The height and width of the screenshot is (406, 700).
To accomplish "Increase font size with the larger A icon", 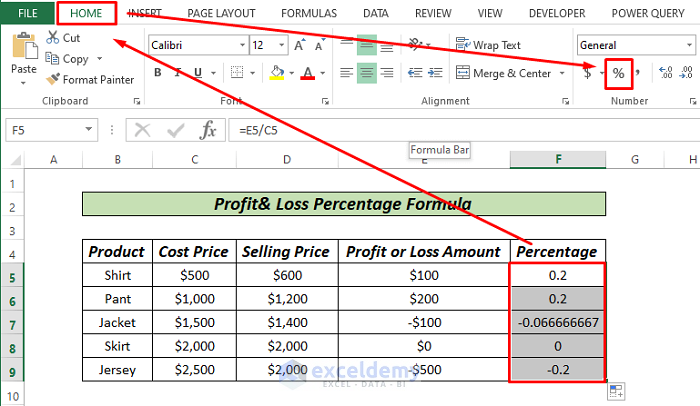I will click(x=299, y=45).
